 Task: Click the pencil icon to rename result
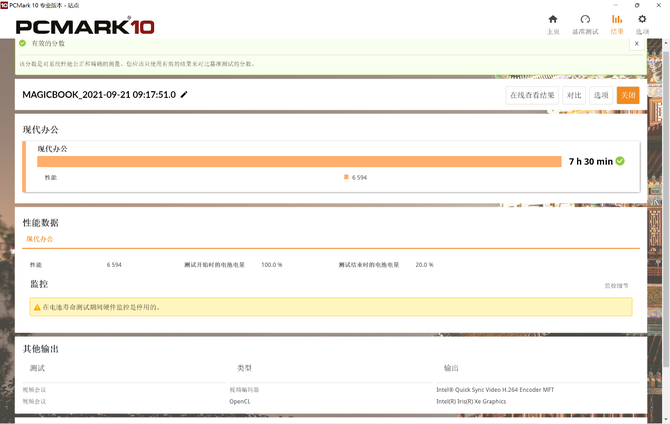click(x=184, y=95)
